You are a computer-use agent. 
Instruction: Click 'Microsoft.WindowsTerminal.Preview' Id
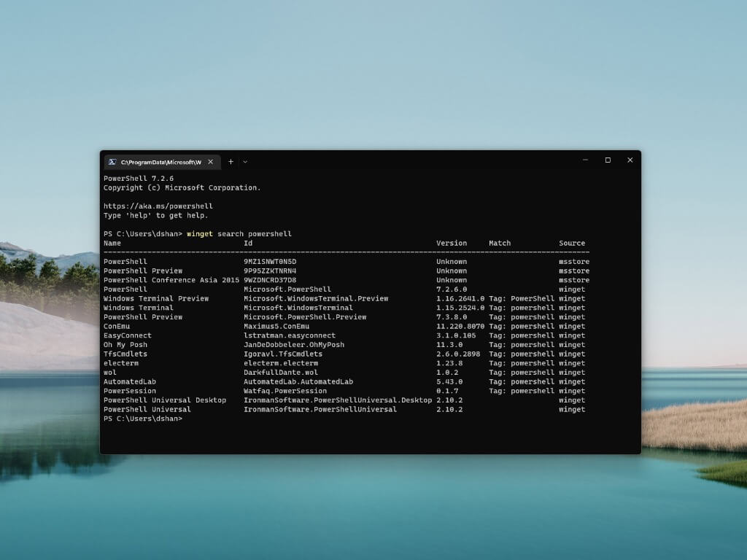316,298
